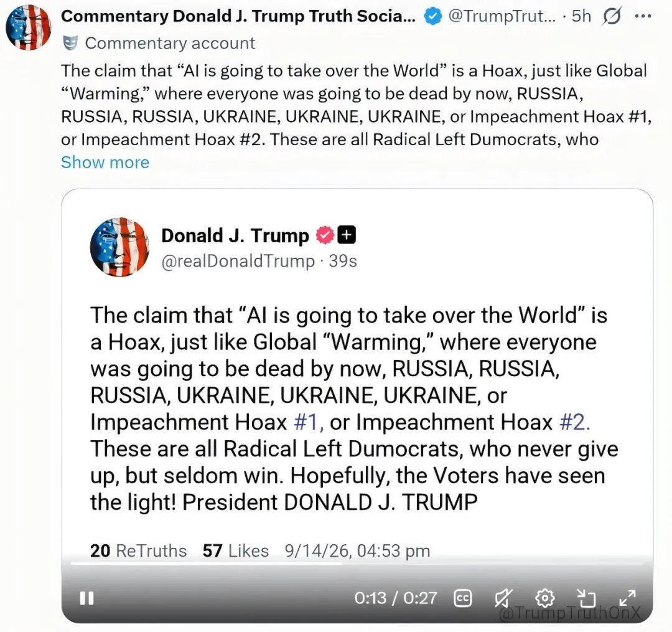Click the Grok slashed-circle icon
This screenshot has width=672, height=632.
click(612, 17)
